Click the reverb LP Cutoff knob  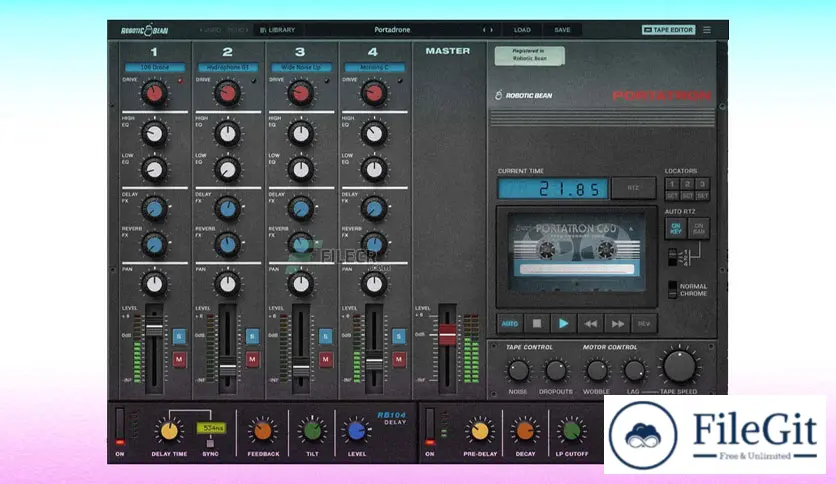point(572,431)
